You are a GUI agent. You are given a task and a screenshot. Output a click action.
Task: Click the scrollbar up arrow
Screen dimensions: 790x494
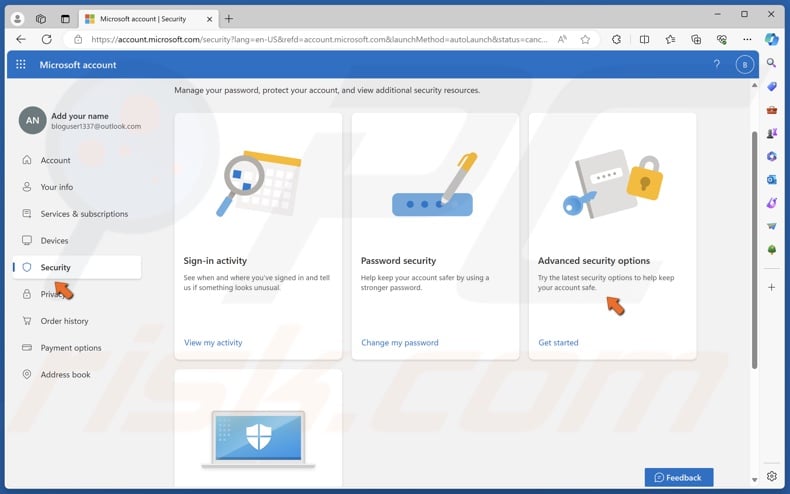tap(754, 86)
